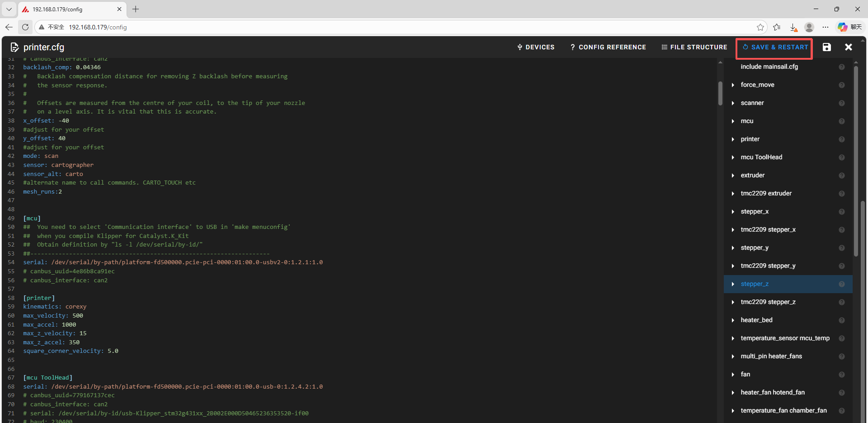Click help icon next to heater_bed
This screenshot has height=423, width=868.
841,320
